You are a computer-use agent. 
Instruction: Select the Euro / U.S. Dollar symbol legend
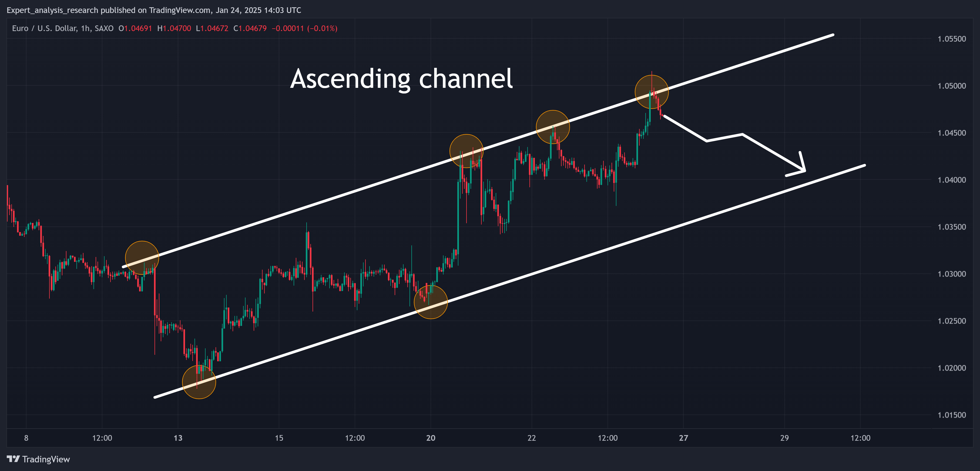[x=63, y=29]
